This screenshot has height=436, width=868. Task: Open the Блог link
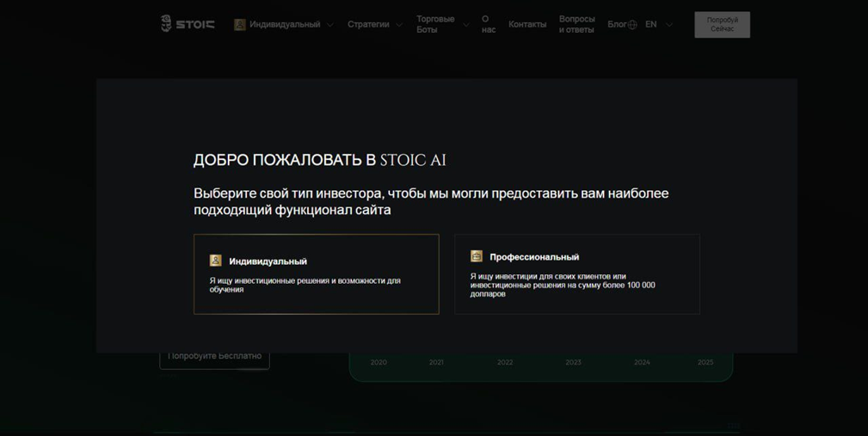(x=616, y=24)
